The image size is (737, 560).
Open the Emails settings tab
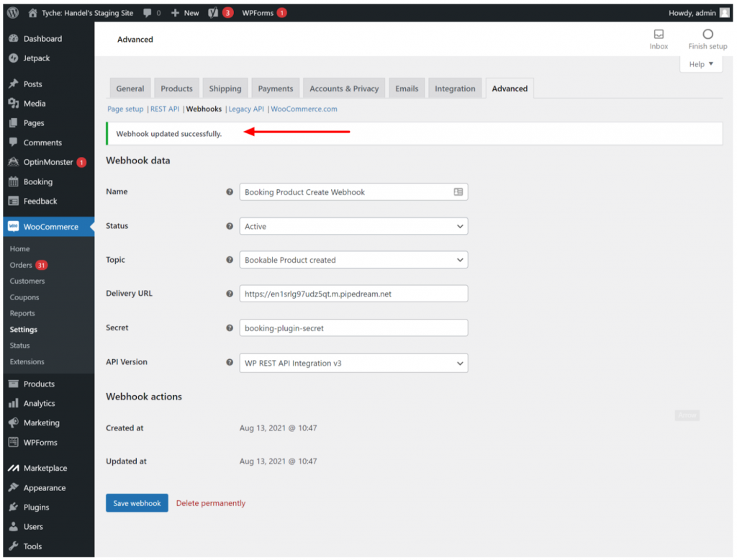click(407, 88)
